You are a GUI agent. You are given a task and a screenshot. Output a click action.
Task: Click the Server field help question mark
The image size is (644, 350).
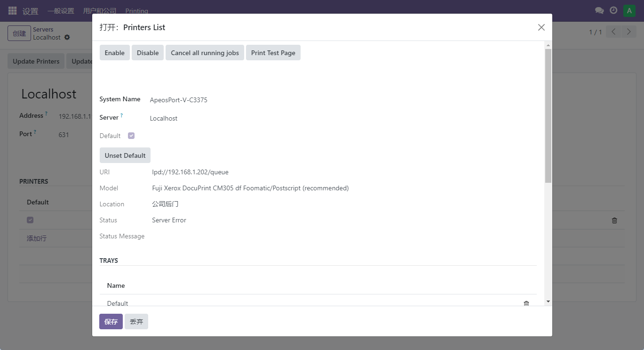click(122, 115)
